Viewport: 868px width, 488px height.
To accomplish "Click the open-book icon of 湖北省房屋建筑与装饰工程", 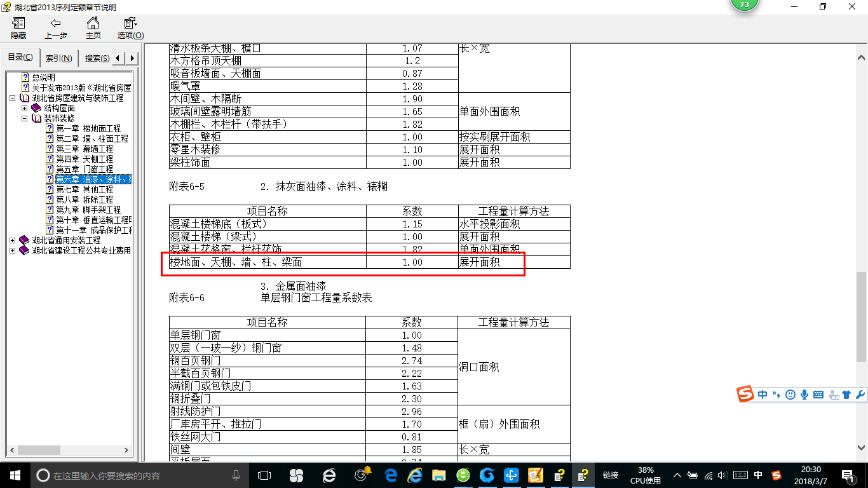I will (x=25, y=98).
